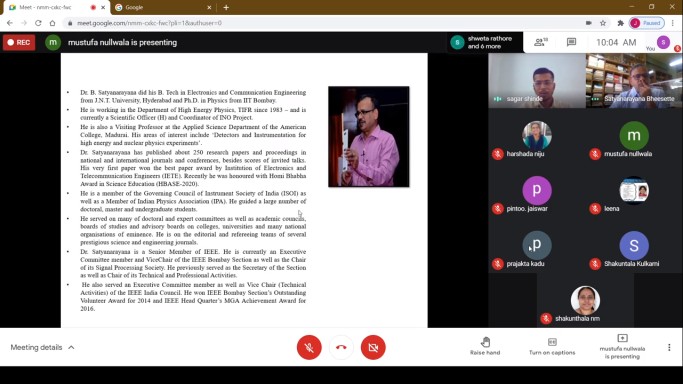This screenshot has height=384, width=683.
Task: Open the participants list icon
Action: click(x=541, y=42)
